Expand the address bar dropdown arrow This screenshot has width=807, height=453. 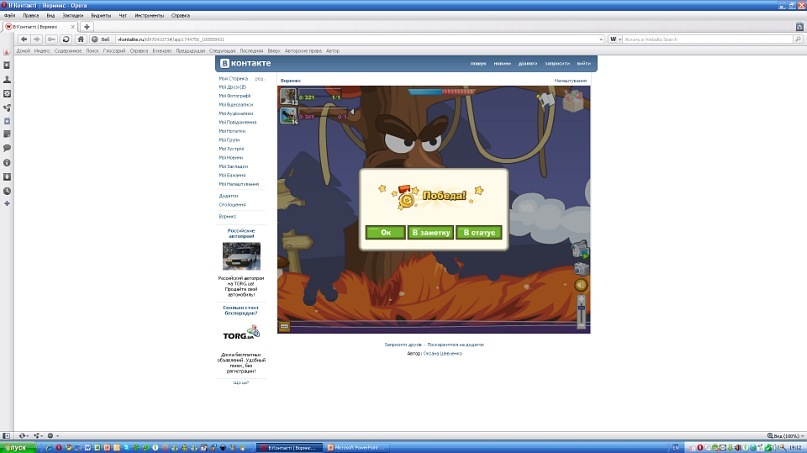pos(601,39)
